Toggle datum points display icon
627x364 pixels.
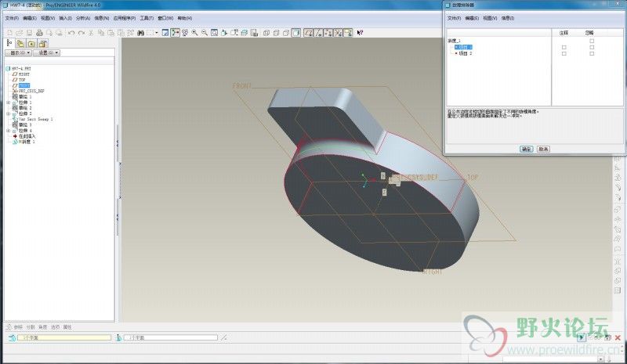pyautogui.click(x=328, y=33)
